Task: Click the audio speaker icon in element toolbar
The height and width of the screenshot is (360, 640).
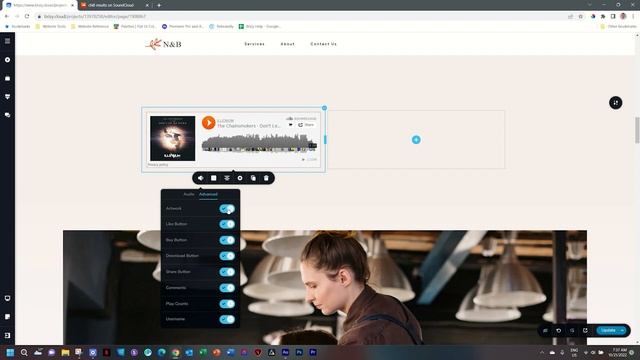Action: 200,178
